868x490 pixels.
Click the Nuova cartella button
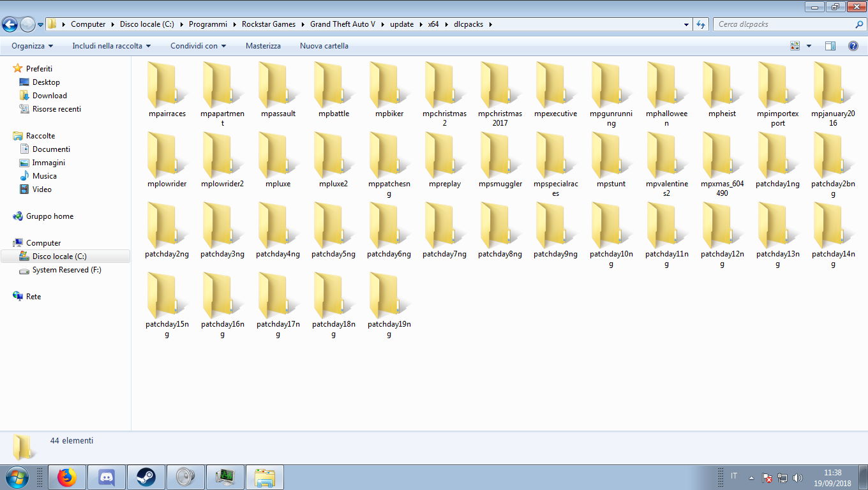click(324, 46)
